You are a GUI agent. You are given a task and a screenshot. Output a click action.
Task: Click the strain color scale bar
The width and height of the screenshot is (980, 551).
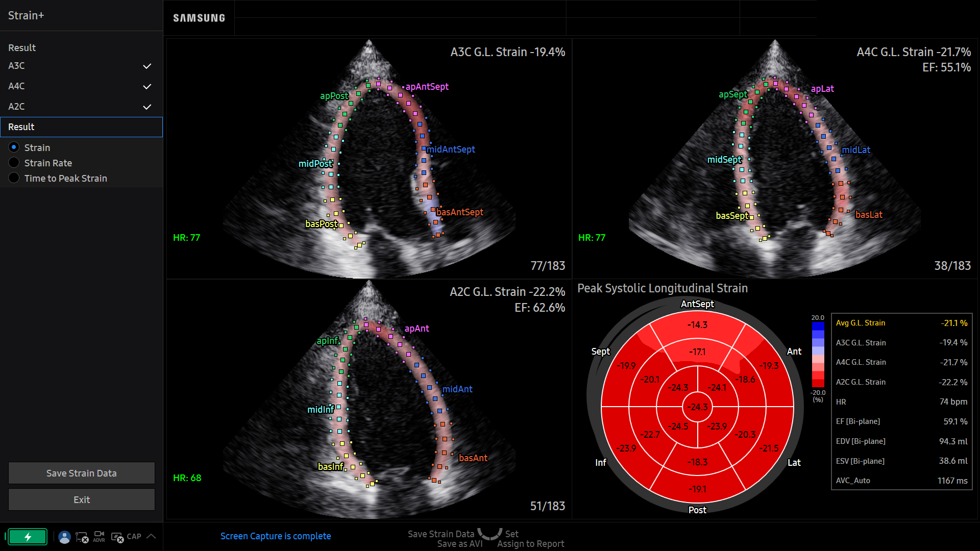pos(818,355)
